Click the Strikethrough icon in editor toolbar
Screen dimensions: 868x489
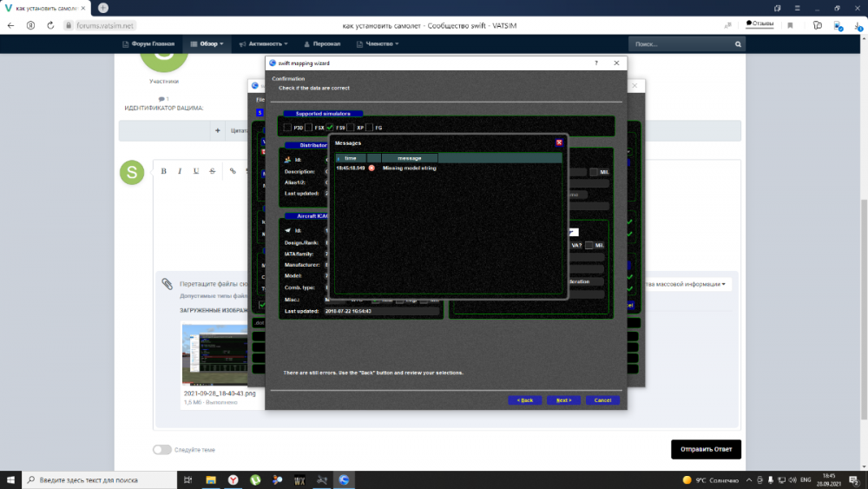213,171
